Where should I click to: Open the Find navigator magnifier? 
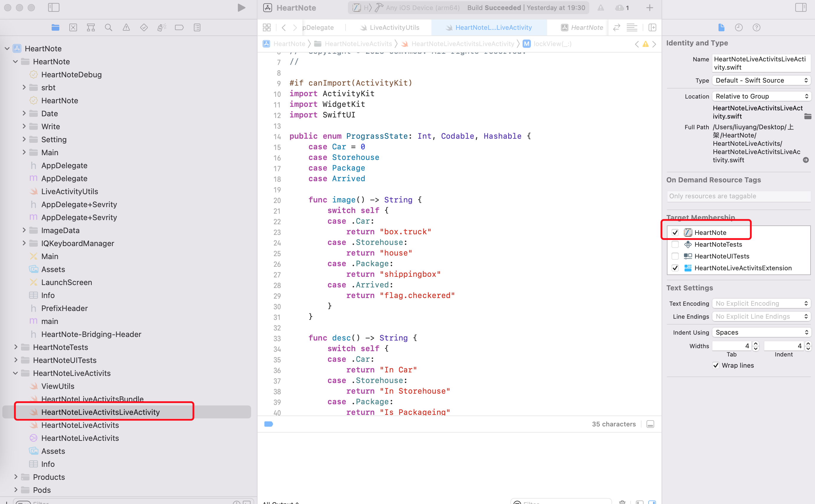pyautogui.click(x=108, y=27)
